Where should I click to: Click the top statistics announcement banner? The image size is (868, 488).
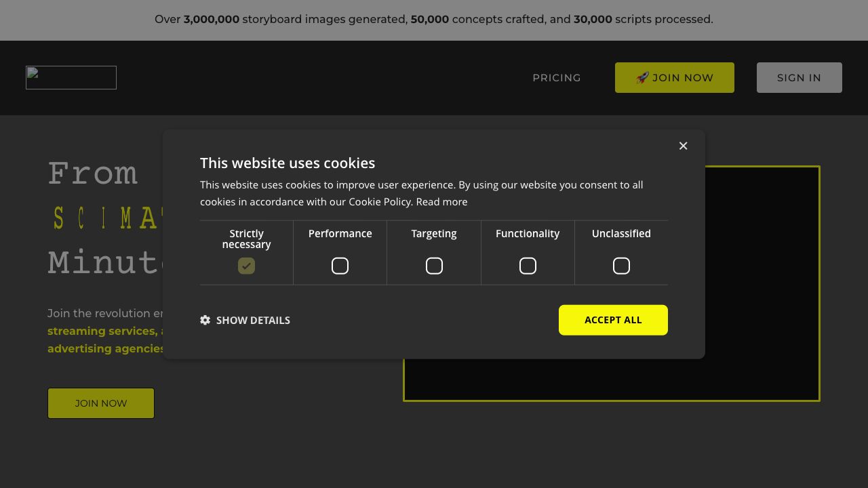coord(434,20)
